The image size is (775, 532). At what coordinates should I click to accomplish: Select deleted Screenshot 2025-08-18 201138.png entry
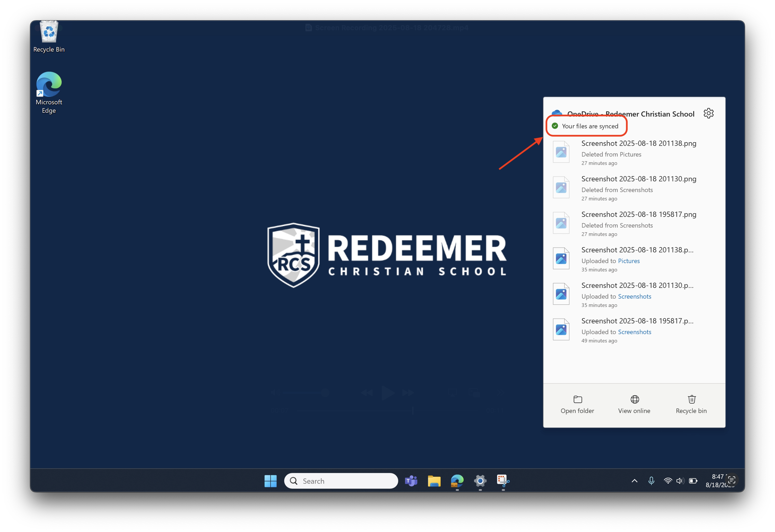click(638, 144)
